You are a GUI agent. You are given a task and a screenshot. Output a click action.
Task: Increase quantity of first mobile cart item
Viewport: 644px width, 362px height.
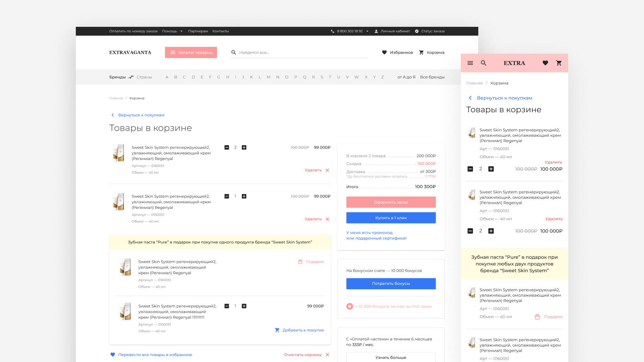(x=491, y=169)
